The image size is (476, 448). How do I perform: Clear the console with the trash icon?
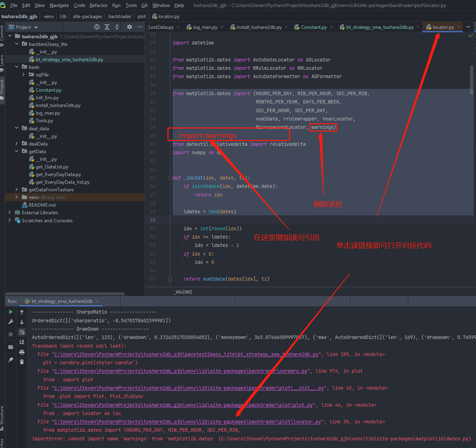pyautogui.click(x=22, y=362)
